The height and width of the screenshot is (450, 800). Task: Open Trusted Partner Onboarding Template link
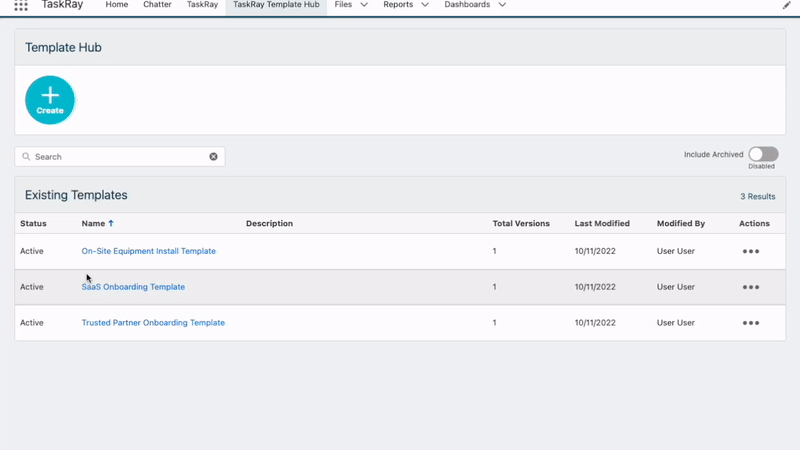coord(153,322)
